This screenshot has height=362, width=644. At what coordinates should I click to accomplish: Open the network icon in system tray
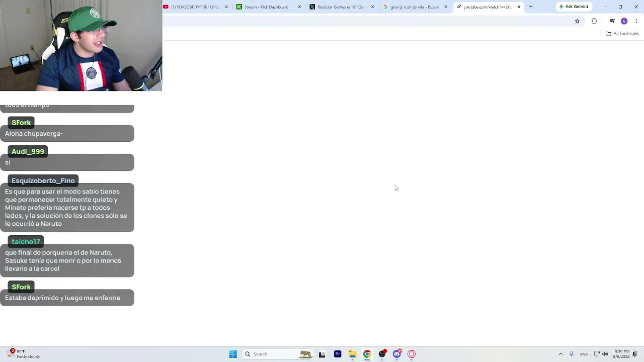pyautogui.click(x=597, y=354)
